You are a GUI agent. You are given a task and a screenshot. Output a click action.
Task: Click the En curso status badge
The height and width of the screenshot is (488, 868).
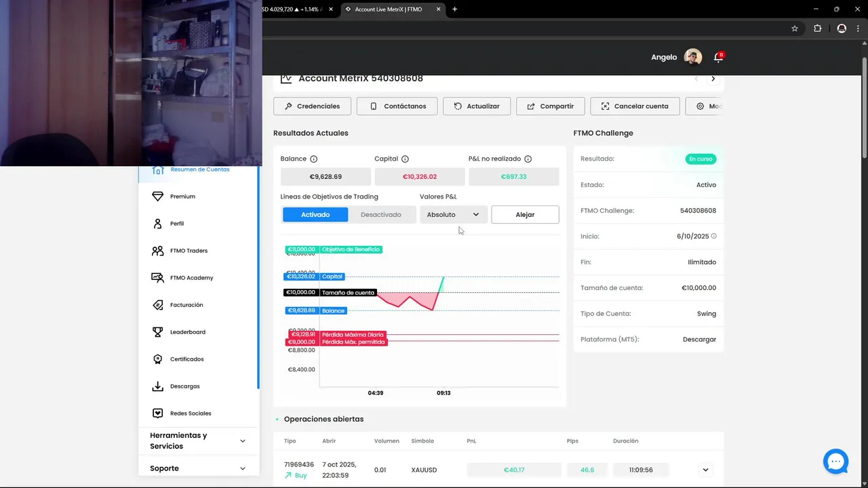[701, 159]
